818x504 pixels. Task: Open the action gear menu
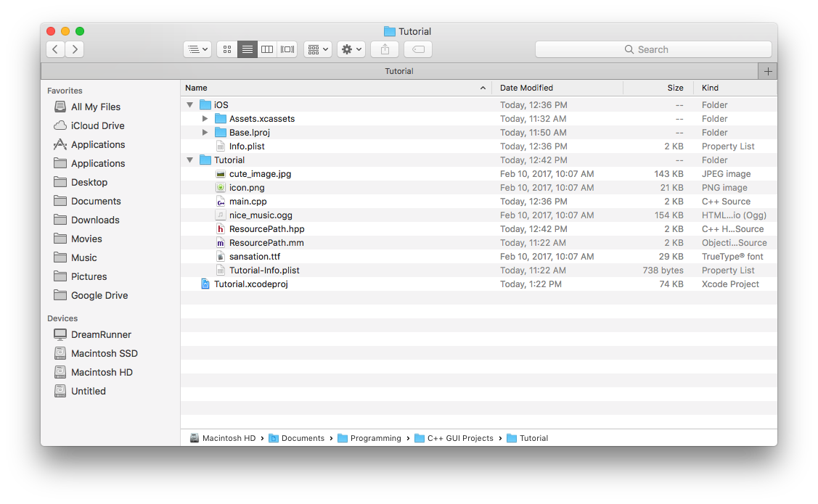[x=351, y=49]
